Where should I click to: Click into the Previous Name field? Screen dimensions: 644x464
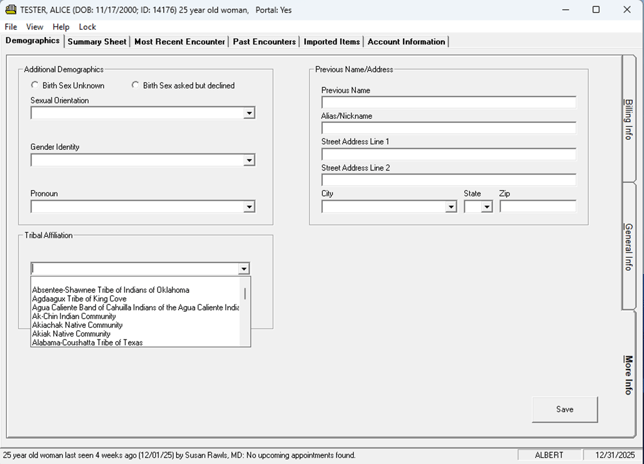point(448,102)
